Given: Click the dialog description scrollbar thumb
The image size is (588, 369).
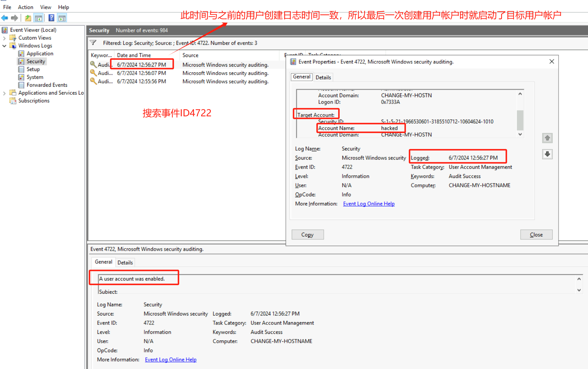Looking at the screenshot, I should pos(520,120).
